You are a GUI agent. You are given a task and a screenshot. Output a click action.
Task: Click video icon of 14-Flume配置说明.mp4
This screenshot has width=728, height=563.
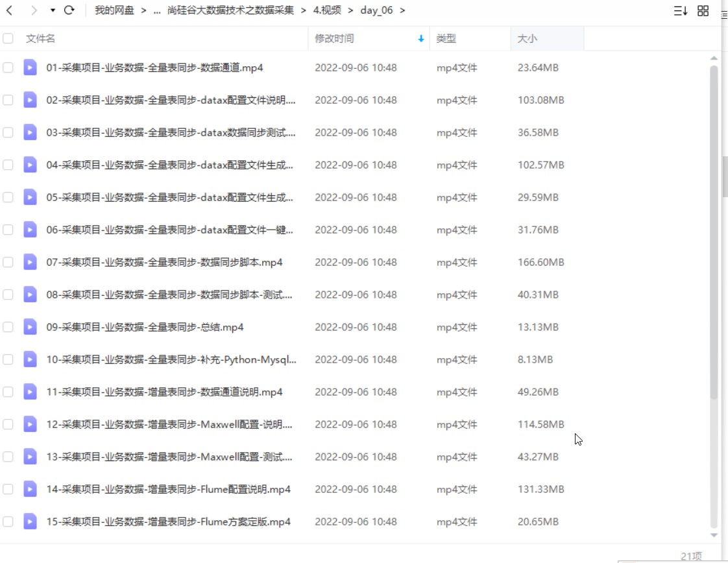(30, 489)
